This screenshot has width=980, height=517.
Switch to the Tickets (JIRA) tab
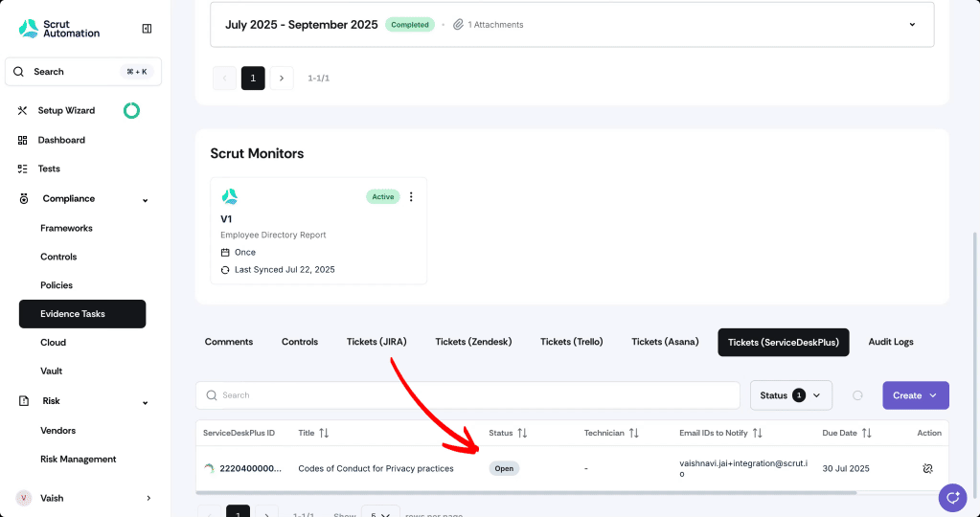376,342
